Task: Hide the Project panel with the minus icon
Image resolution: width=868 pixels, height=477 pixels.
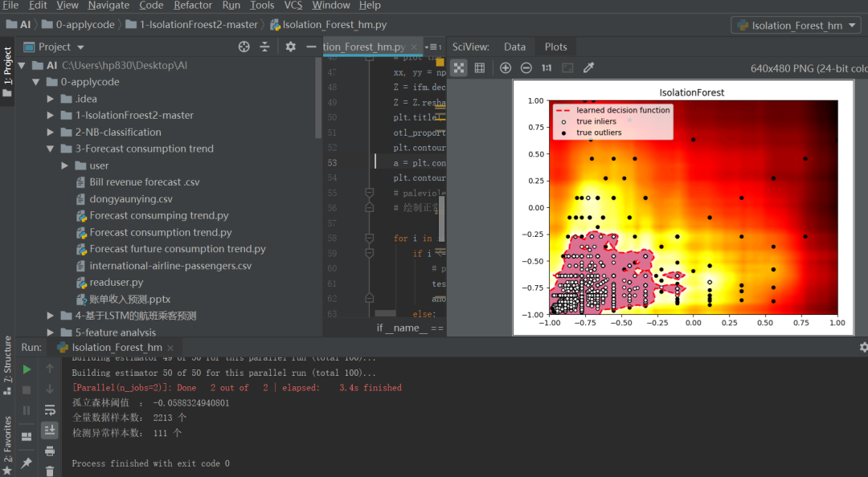Action: (x=311, y=47)
